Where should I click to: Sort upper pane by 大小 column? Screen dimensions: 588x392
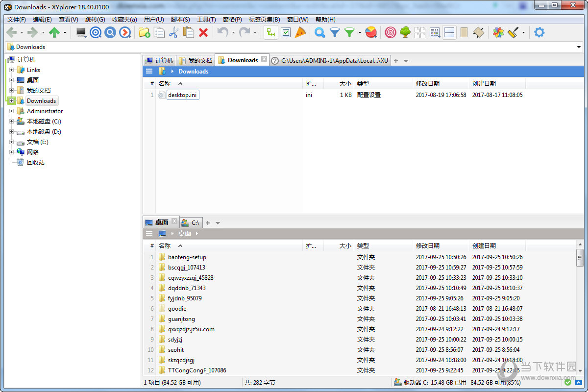(338, 84)
